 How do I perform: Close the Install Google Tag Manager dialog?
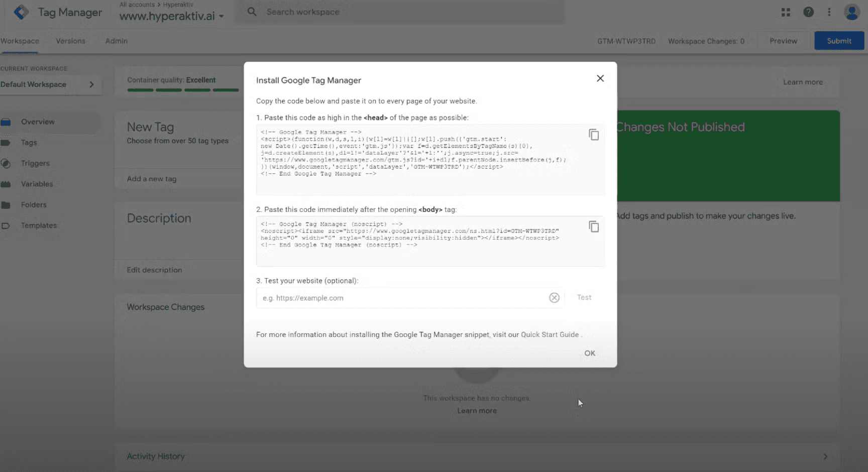[600, 78]
